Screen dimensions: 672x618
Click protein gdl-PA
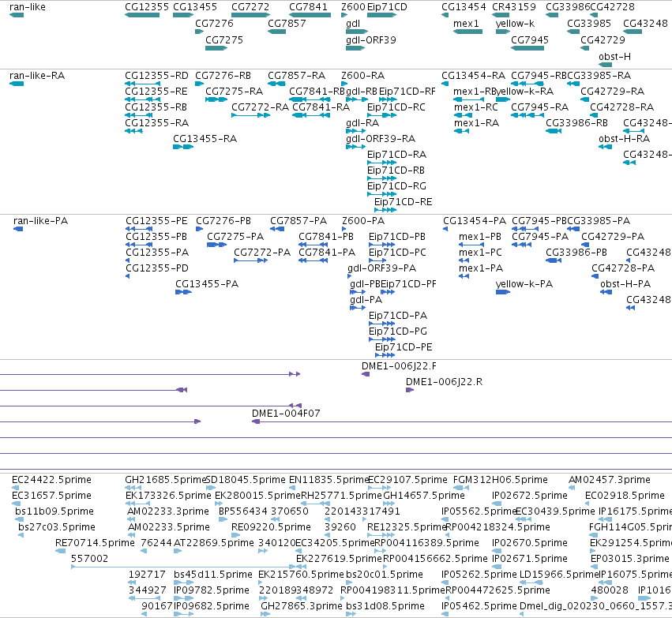(358, 308)
